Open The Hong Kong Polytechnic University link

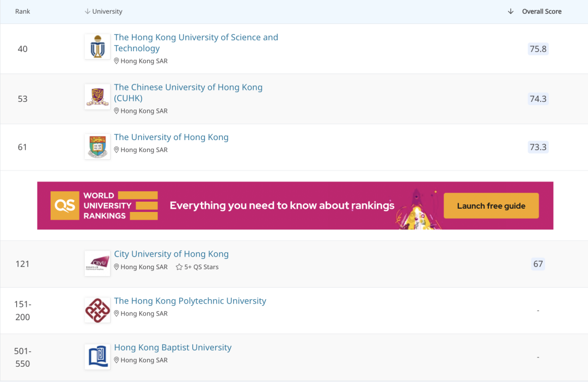190,301
